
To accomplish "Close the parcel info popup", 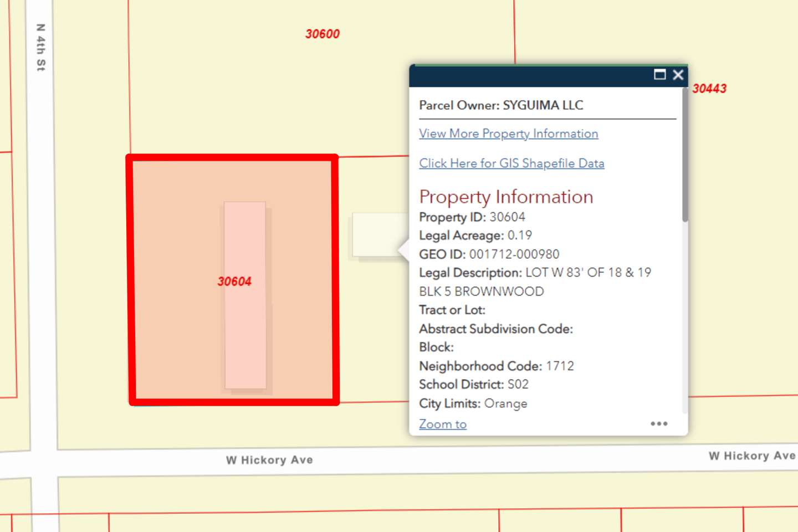I will (x=678, y=75).
